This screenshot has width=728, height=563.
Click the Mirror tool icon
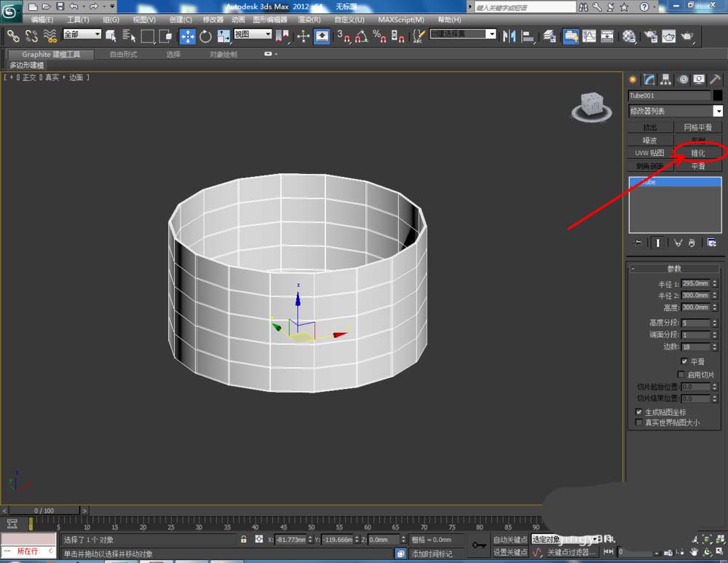click(510, 36)
